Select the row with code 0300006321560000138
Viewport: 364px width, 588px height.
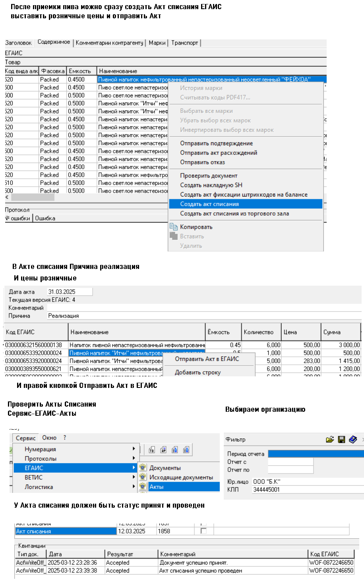click(x=182, y=345)
